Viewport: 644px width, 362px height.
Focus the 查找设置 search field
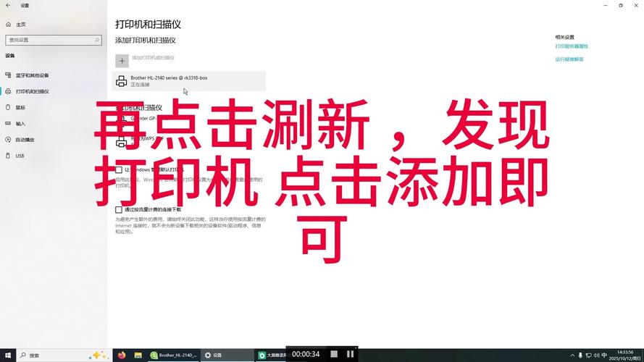point(54,40)
